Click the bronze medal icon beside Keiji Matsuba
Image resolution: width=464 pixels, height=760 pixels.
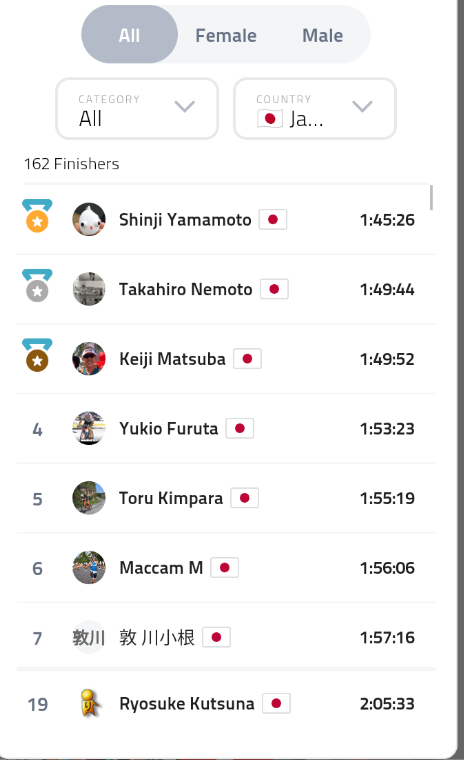point(37,355)
